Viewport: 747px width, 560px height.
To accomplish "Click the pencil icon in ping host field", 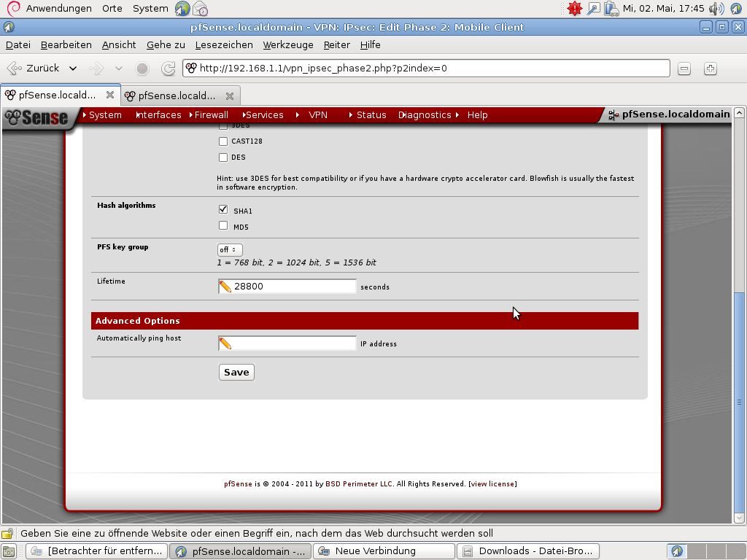I will (x=225, y=343).
